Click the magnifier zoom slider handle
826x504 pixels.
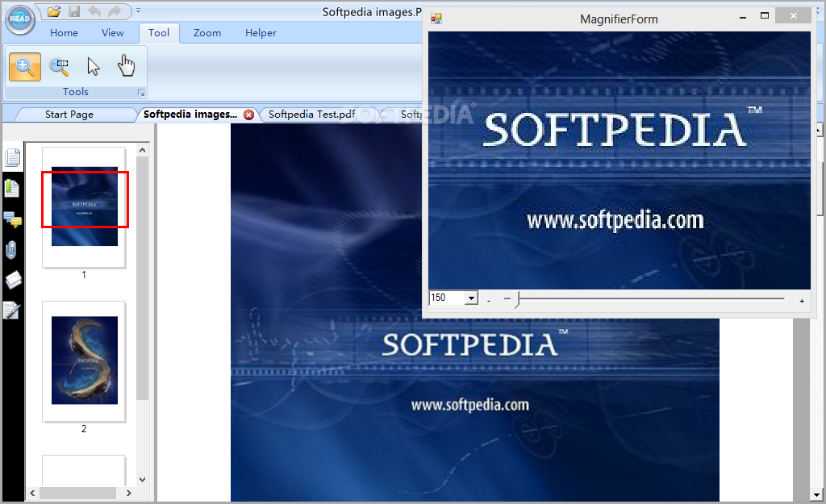517,300
